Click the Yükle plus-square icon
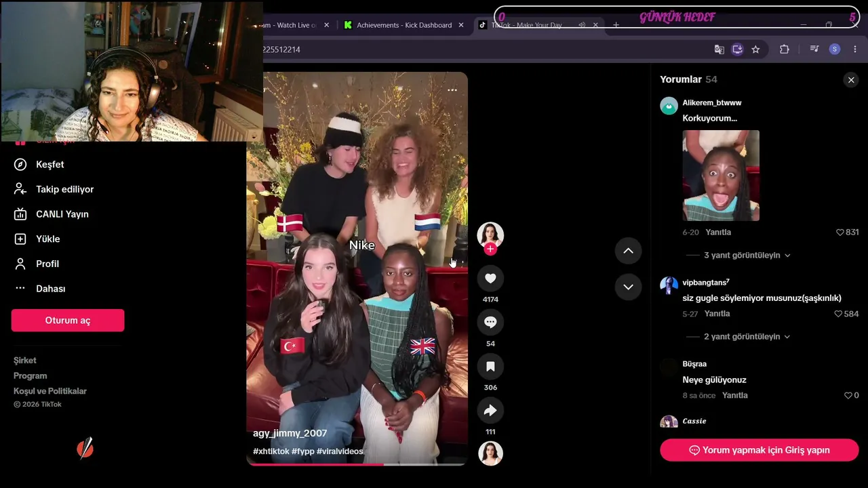The height and width of the screenshot is (488, 868). pyautogui.click(x=20, y=239)
